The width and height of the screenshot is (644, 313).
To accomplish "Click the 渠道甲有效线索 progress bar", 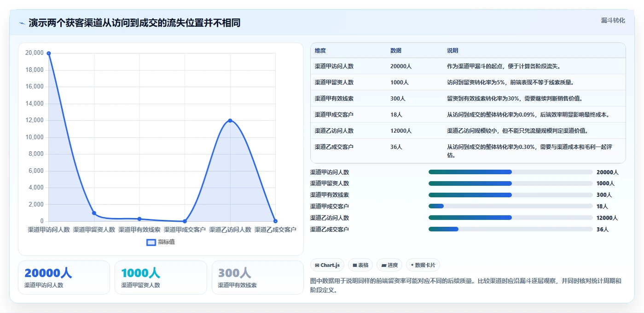I will pyautogui.click(x=511, y=195).
